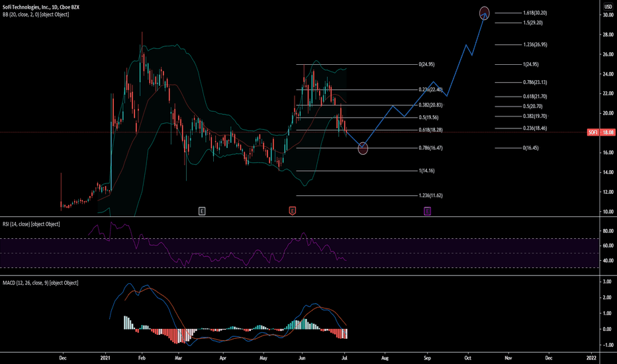Click the extension label 0.382(19.70)
Image resolution: width=617 pixels, height=364 pixels.
535,116
